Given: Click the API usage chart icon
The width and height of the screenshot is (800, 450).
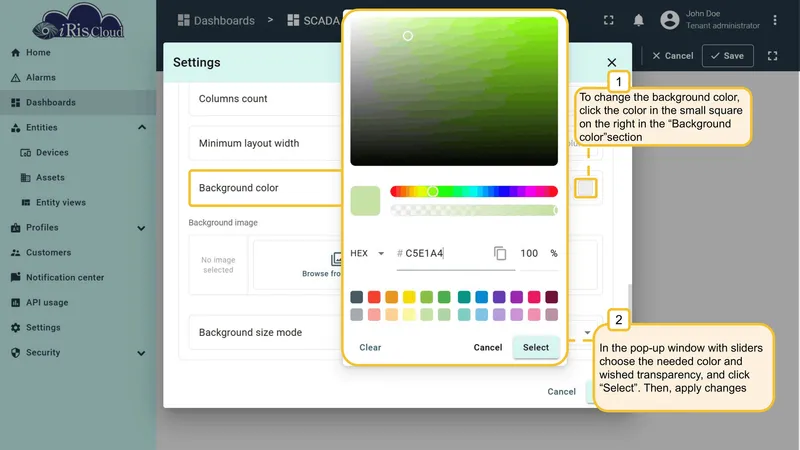Looking at the screenshot, I should click(x=15, y=303).
